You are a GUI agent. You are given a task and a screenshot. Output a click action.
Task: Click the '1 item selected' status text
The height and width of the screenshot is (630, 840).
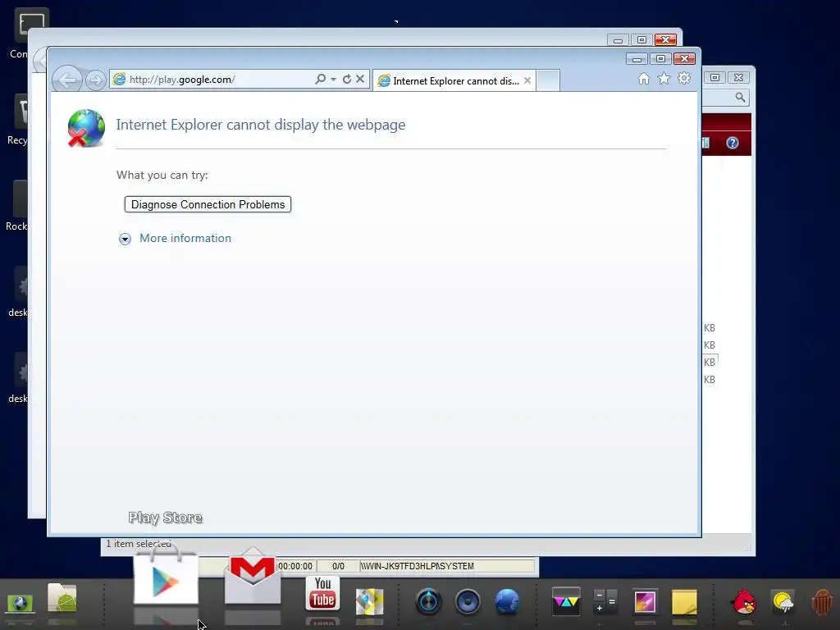pyautogui.click(x=138, y=544)
